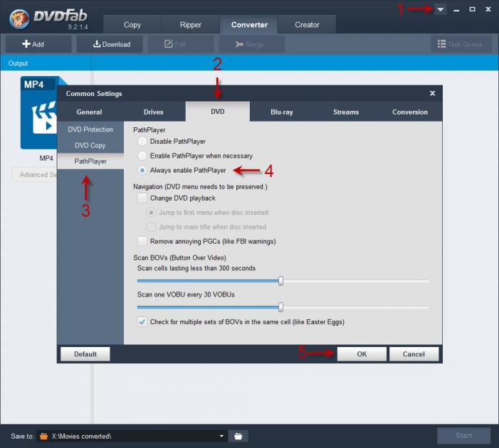Select DVD Copy in the sidebar
Image resolution: width=499 pixels, height=448 pixels.
coord(90,145)
